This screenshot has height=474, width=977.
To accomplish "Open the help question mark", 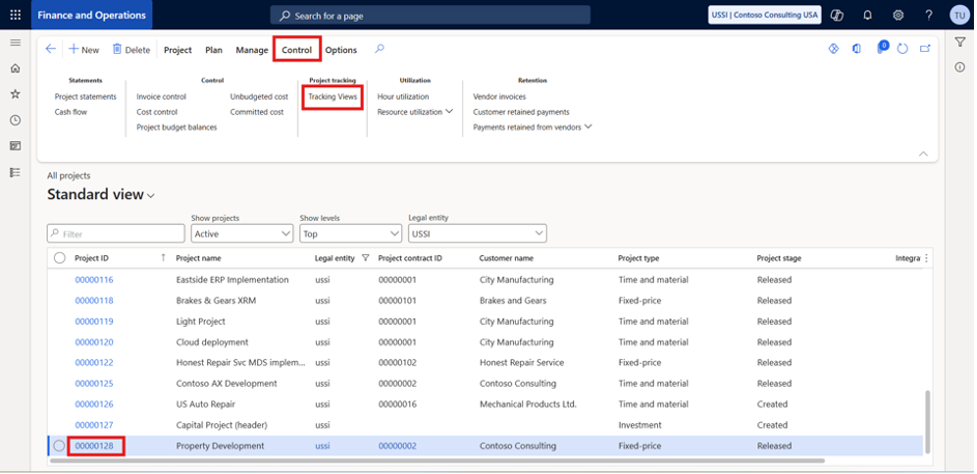I will [928, 15].
